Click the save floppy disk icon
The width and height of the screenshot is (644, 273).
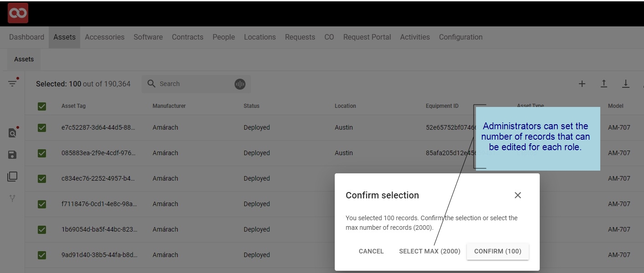pyautogui.click(x=12, y=155)
